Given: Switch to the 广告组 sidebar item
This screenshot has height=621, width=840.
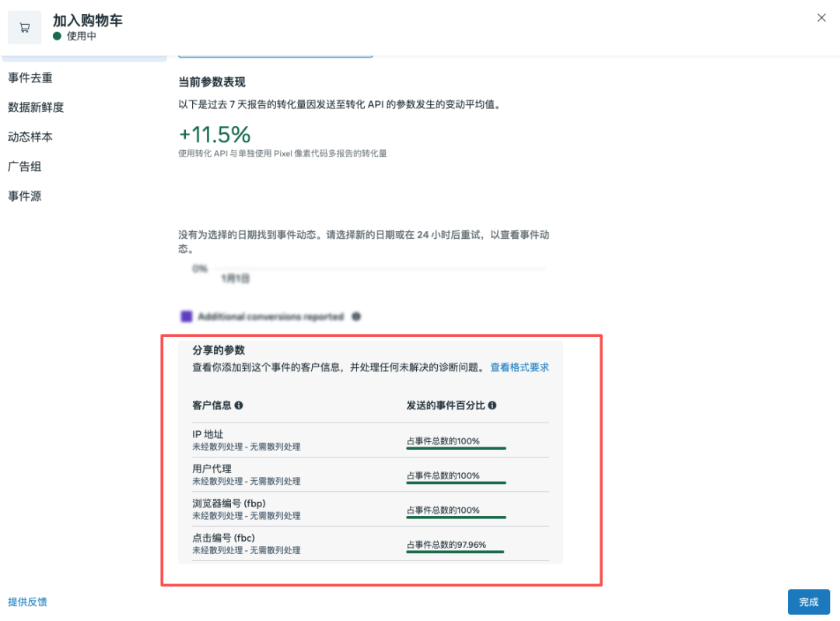Looking at the screenshot, I should click(x=25, y=167).
